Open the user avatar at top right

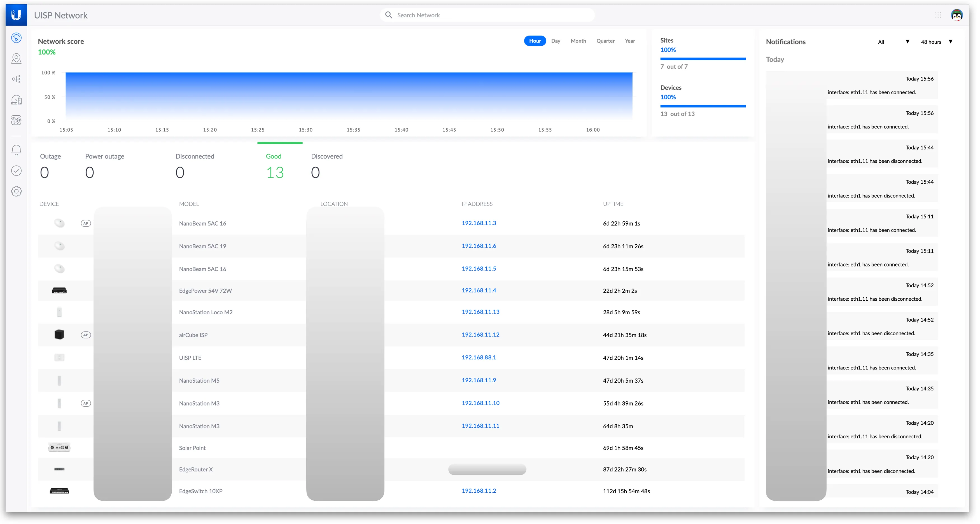click(x=956, y=15)
